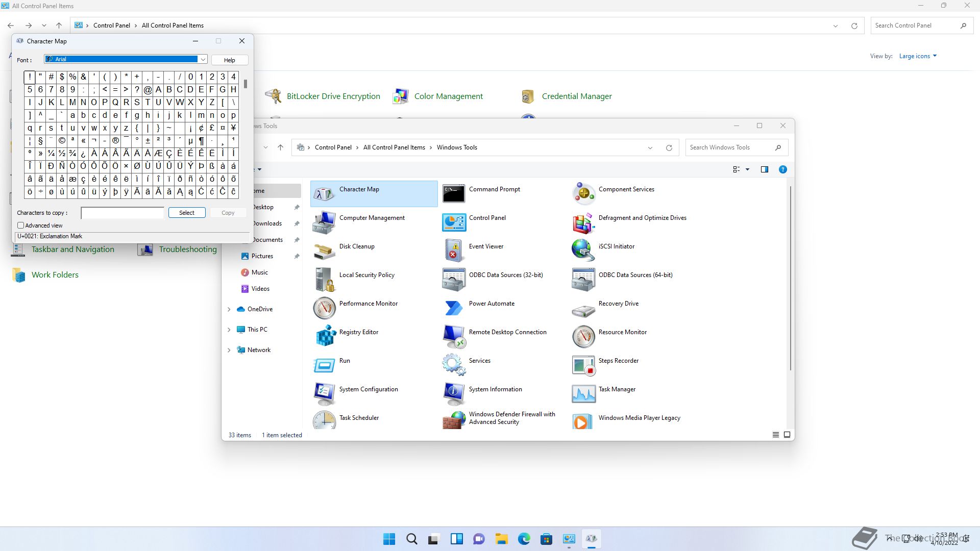Open Local Security Policy icon
The image size is (980, 551).
324,280
